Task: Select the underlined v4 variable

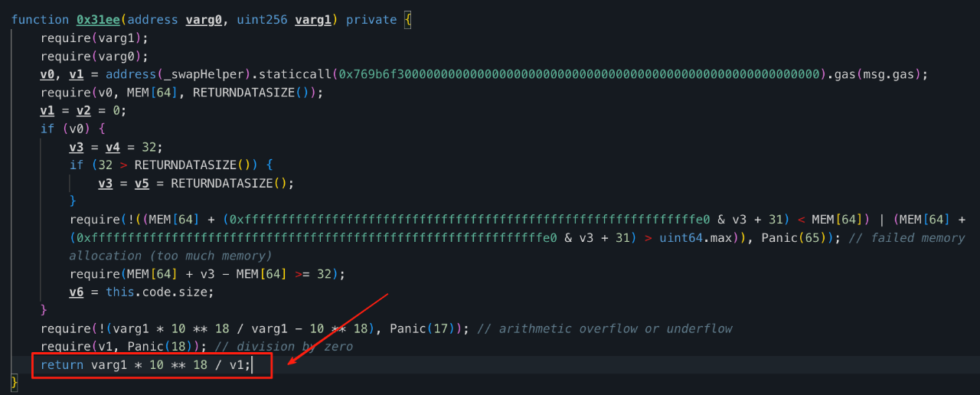Action: tap(113, 147)
